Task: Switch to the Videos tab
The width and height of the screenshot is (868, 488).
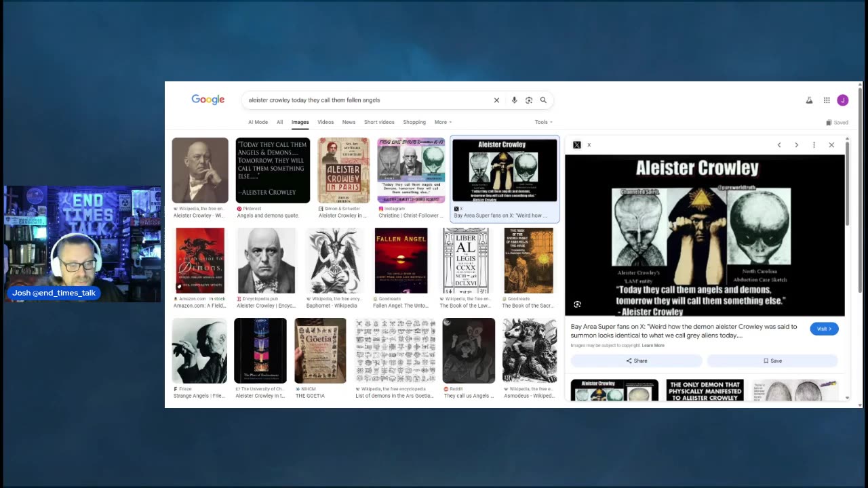Action: tap(325, 123)
